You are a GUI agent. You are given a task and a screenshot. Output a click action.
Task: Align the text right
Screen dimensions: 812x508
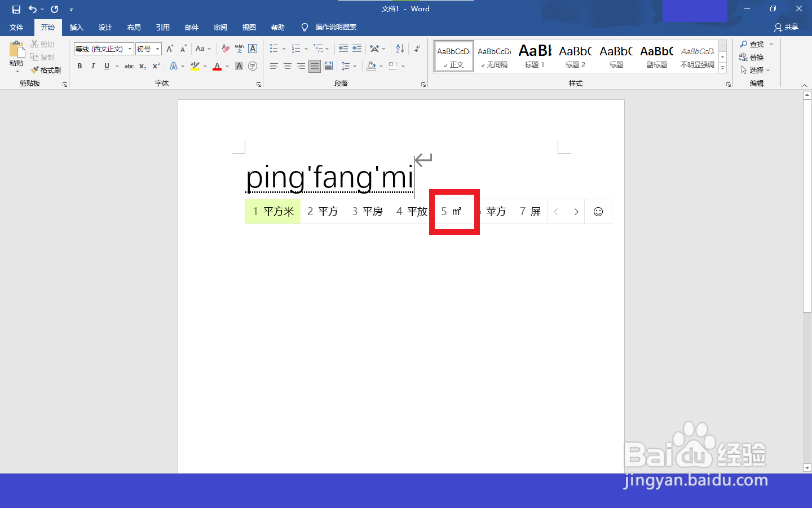301,66
